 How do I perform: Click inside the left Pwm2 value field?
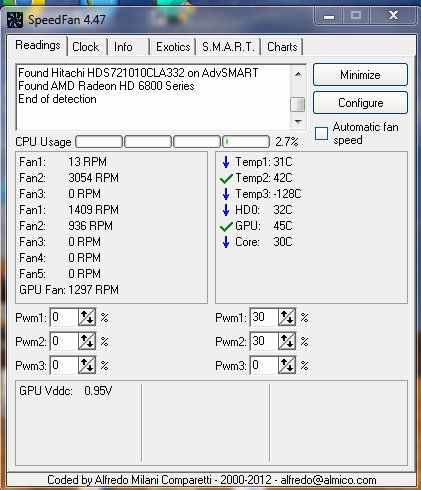point(64,341)
